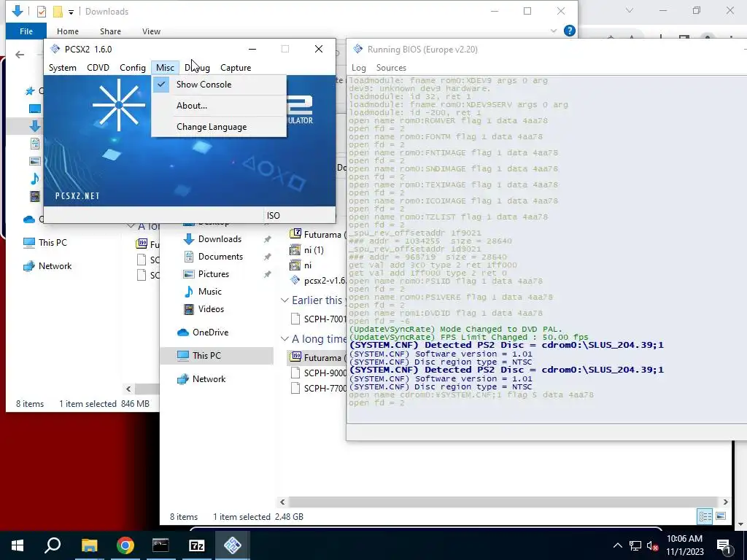This screenshot has height=560, width=747.
Task: Select This PC in left Explorer pane
Action: tap(53, 242)
